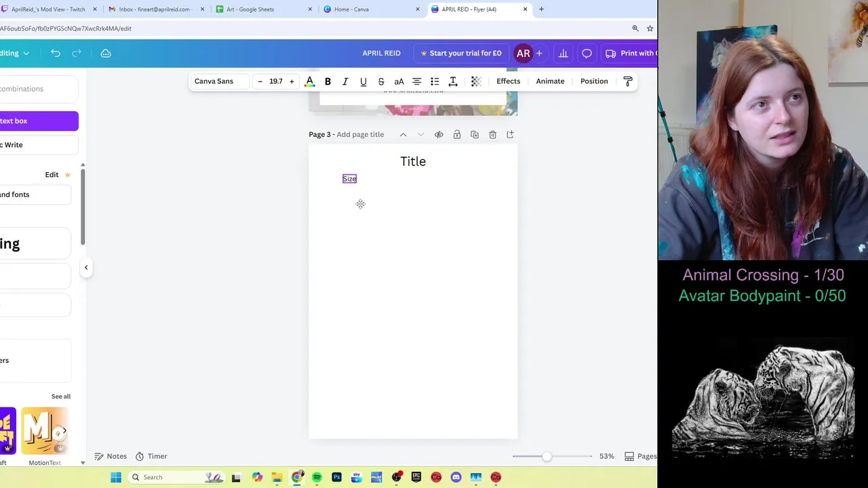Adjust the zoom slider
The height and width of the screenshot is (488, 868).
point(547,456)
